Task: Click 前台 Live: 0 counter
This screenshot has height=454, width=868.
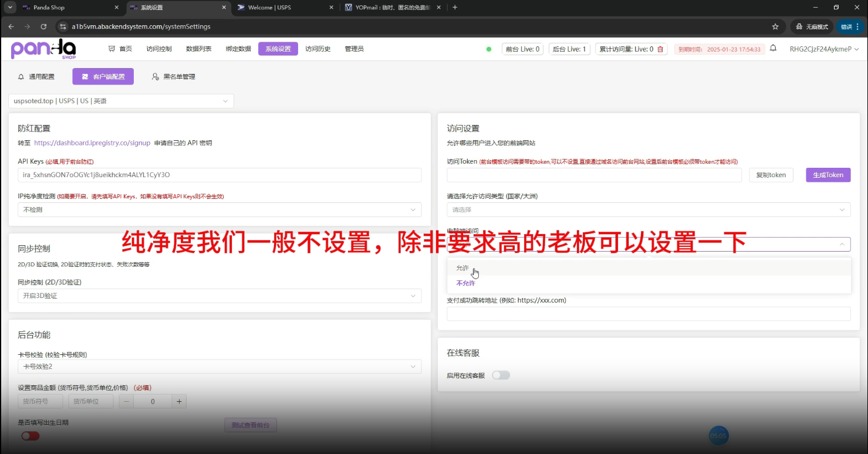Action: pyautogui.click(x=522, y=49)
